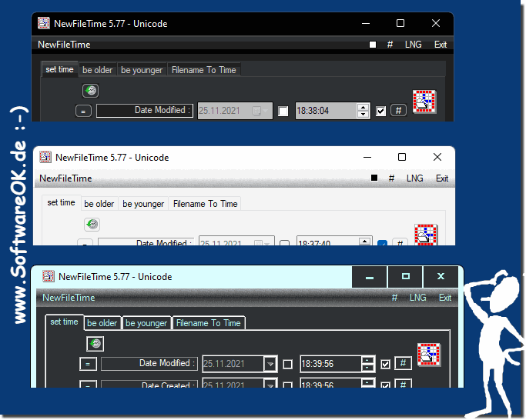Click the clock icon in the middle light window
Image resolution: width=526 pixels, height=420 pixels.
[x=92, y=225]
